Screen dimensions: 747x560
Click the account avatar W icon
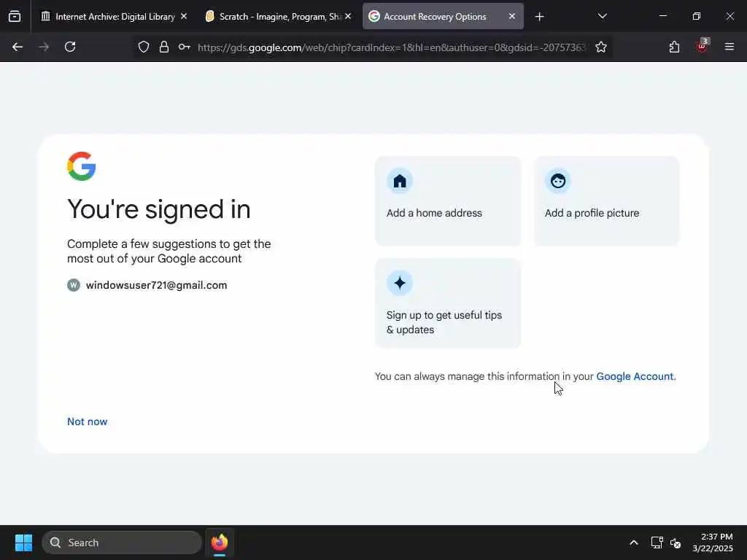[x=74, y=285]
